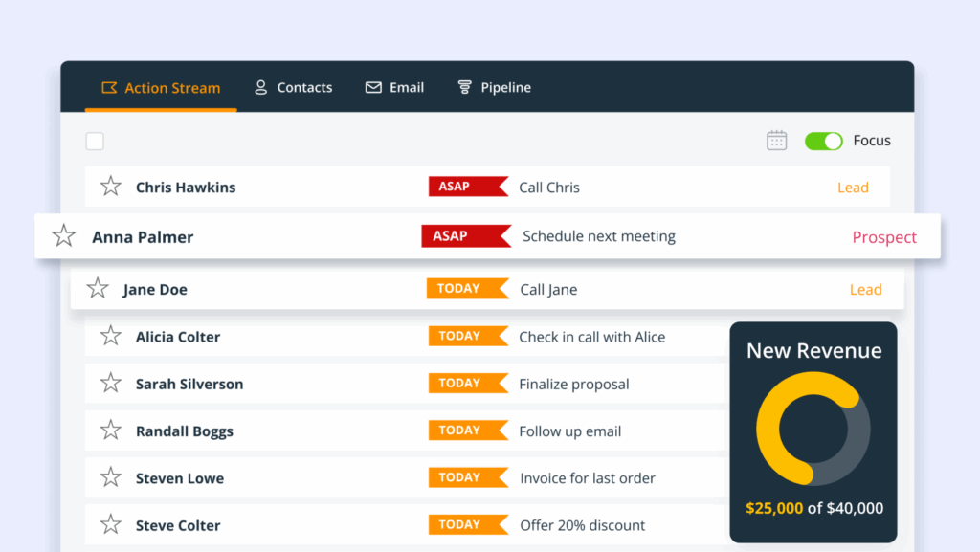Star the Randall Boggs row
The width and height of the screenshot is (980, 552).
pos(111,431)
